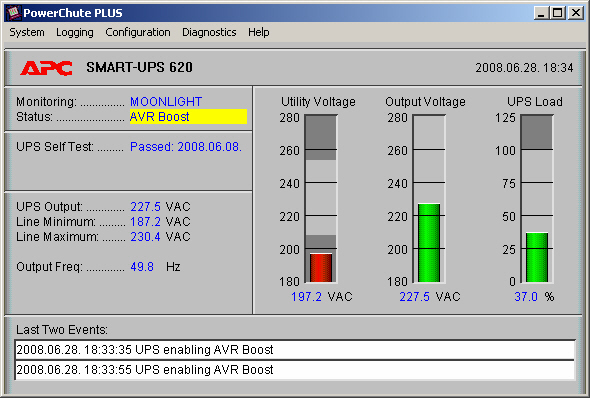Open the Diagnostics menu
This screenshot has height=398, width=590.
coord(209,32)
